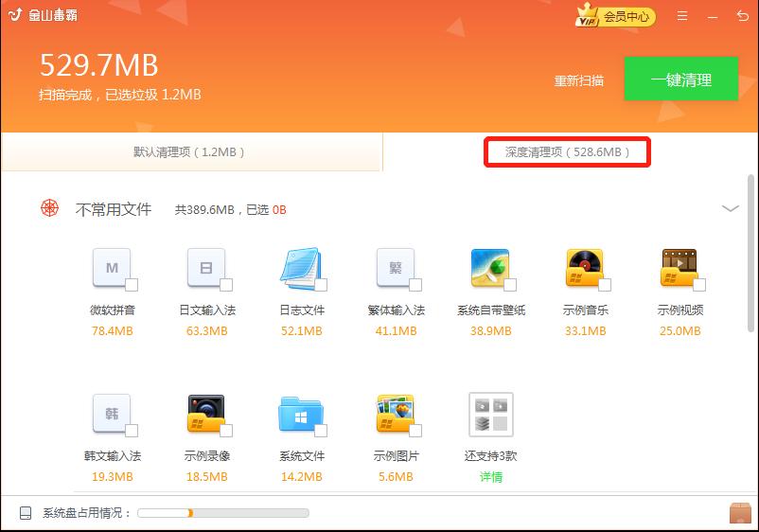Image resolution: width=759 pixels, height=532 pixels.
Task: Select the 系统文件 folder icon
Action: (301, 415)
